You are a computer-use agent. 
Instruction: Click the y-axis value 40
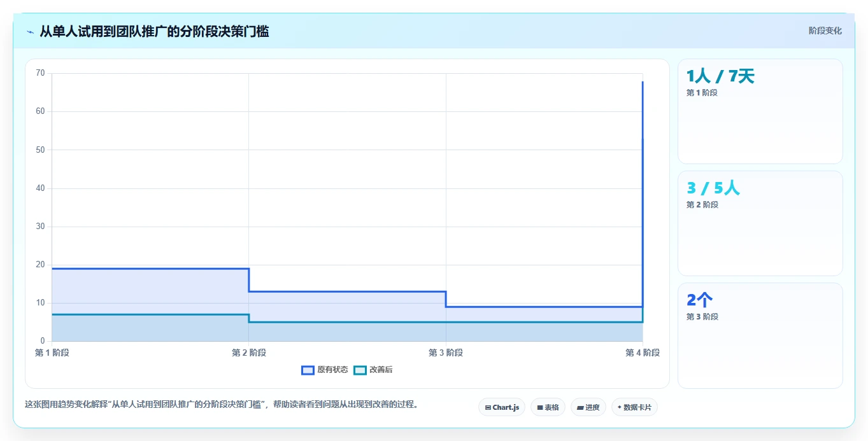(40, 188)
